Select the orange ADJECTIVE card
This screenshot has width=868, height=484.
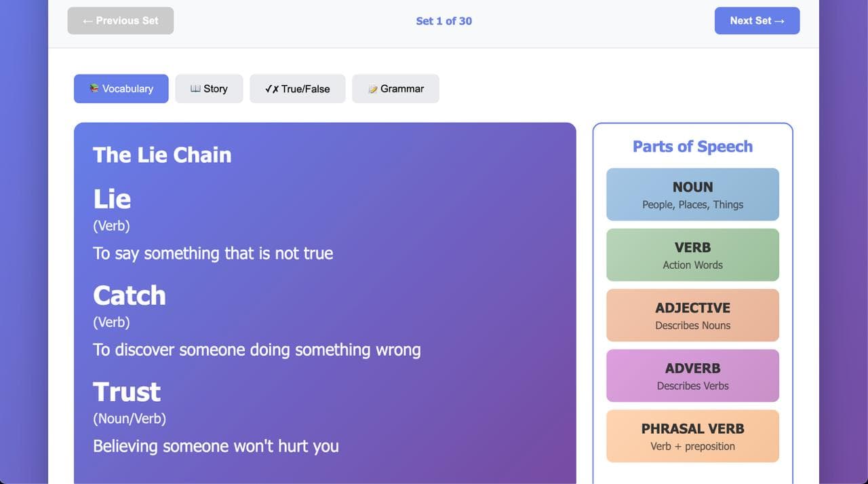(692, 315)
